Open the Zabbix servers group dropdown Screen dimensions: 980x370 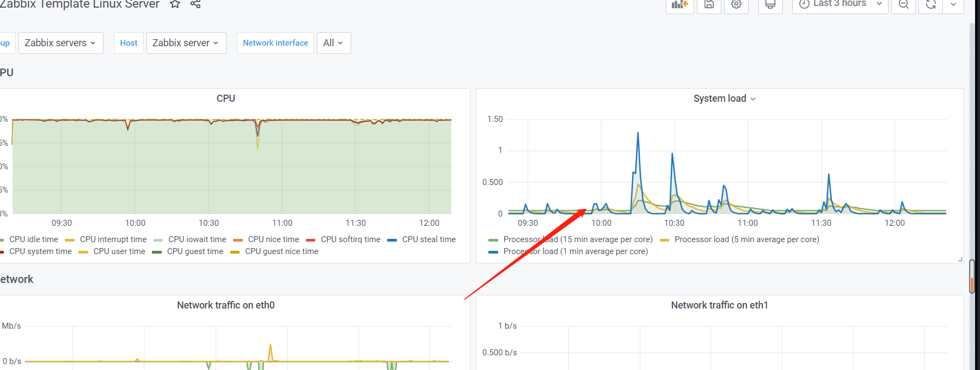tap(60, 43)
